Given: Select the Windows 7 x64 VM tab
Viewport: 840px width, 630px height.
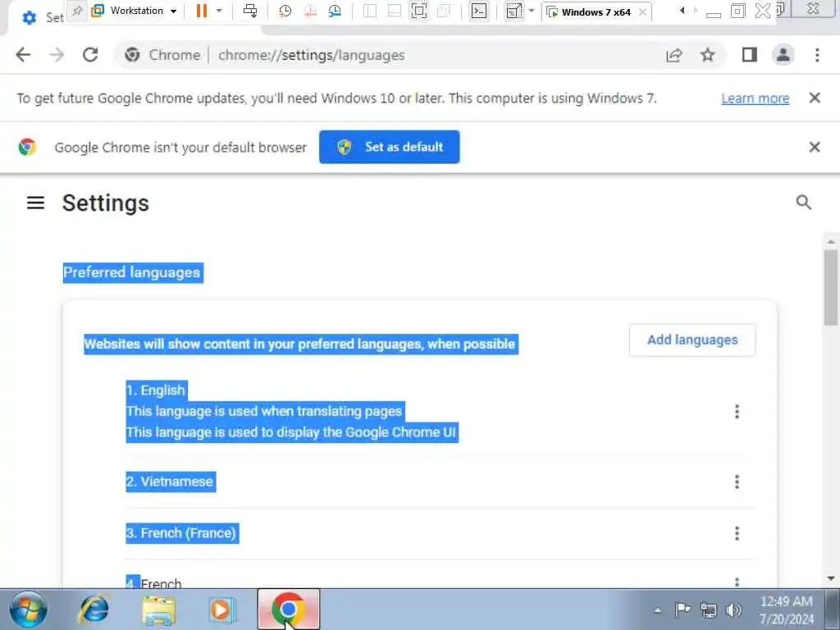Looking at the screenshot, I should point(596,11).
